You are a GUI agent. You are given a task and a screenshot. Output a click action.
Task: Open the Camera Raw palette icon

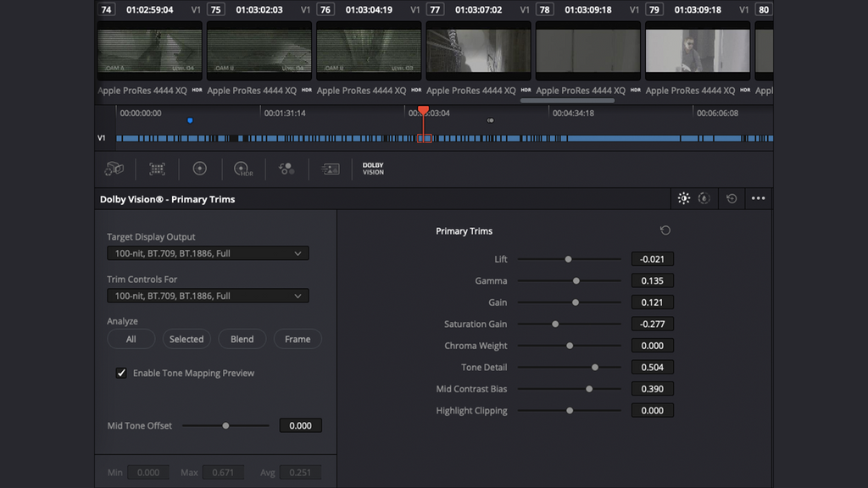click(114, 169)
